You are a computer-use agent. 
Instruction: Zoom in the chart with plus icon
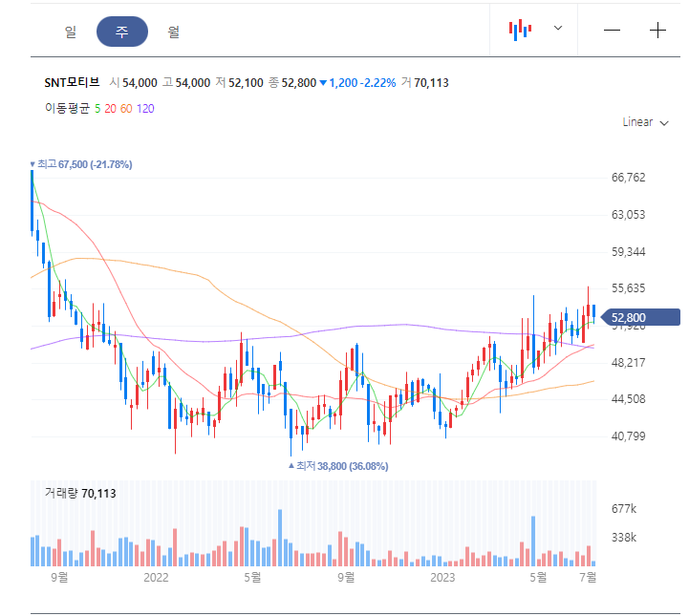657,30
